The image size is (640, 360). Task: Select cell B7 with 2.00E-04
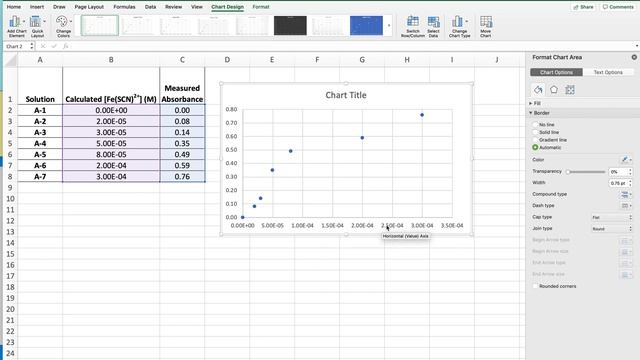(x=111, y=165)
